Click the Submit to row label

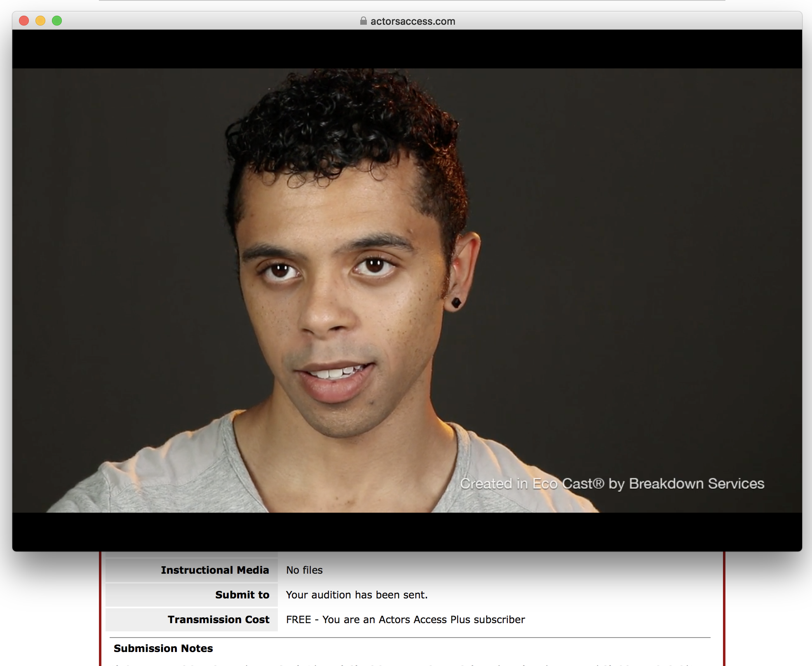242,595
